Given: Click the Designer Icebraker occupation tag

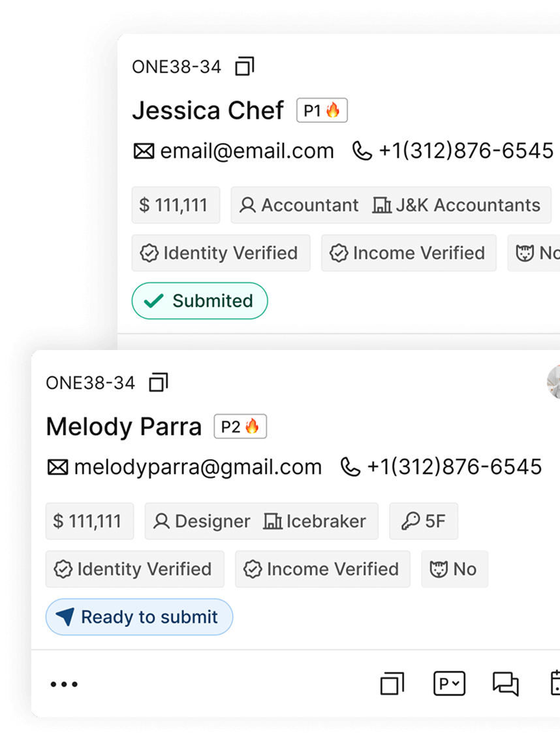Looking at the screenshot, I should [261, 522].
